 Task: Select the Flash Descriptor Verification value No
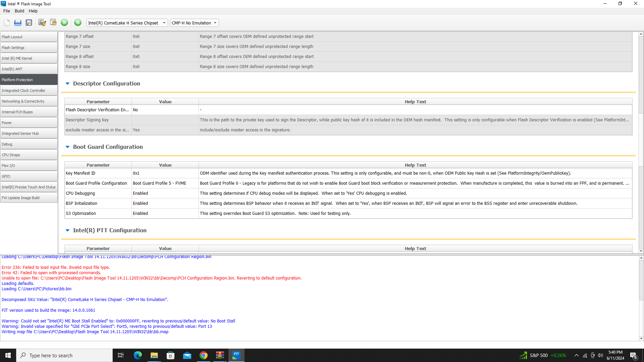pyautogui.click(x=165, y=110)
